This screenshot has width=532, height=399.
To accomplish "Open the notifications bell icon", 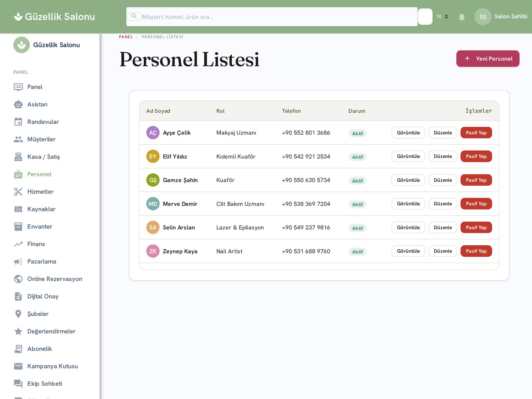I will click(x=462, y=17).
